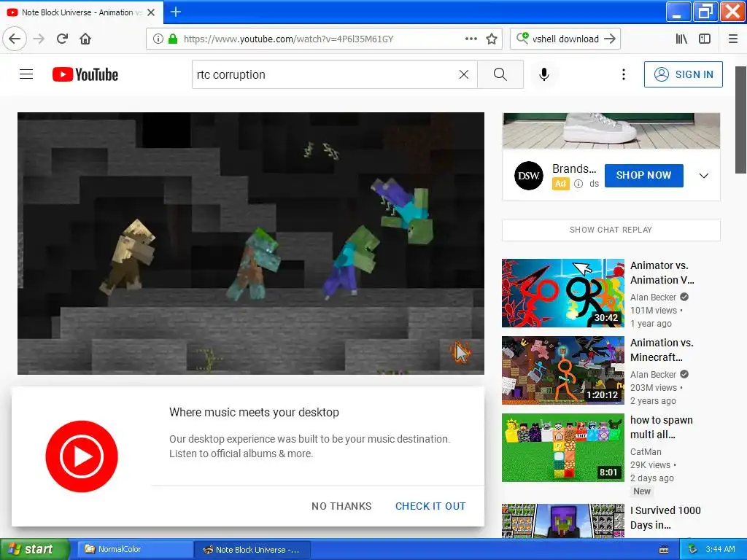This screenshot has width=747, height=560.
Task: Click the green padlock security icon
Action: (173, 39)
